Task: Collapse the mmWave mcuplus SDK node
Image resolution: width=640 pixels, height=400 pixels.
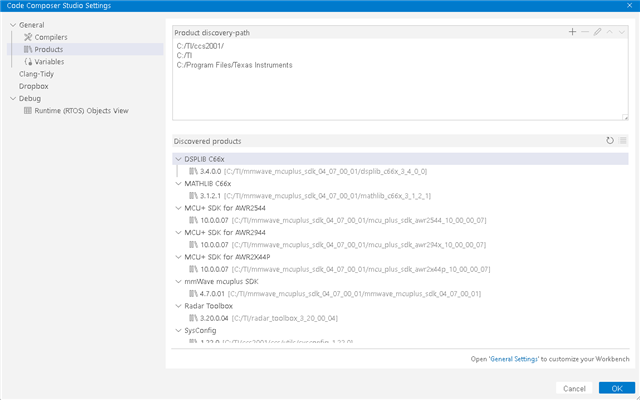Action: click(x=178, y=282)
